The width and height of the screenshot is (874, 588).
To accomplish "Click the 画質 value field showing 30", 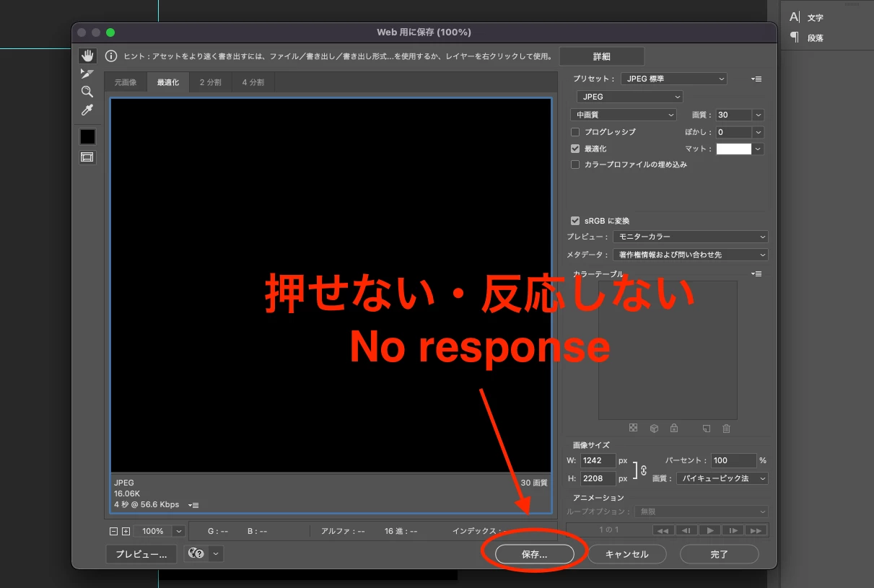I will pos(734,115).
